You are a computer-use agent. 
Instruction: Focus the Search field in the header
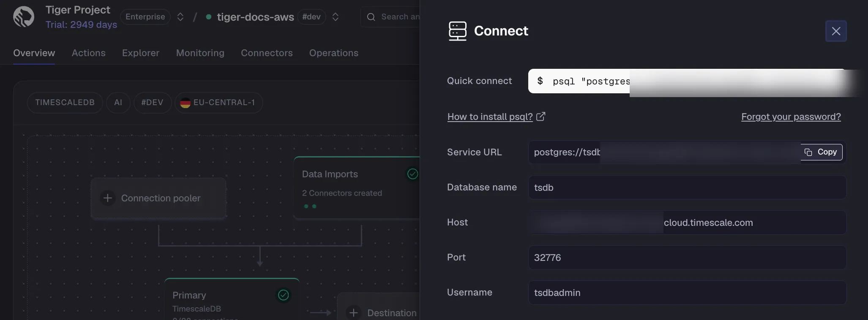pyautogui.click(x=390, y=17)
